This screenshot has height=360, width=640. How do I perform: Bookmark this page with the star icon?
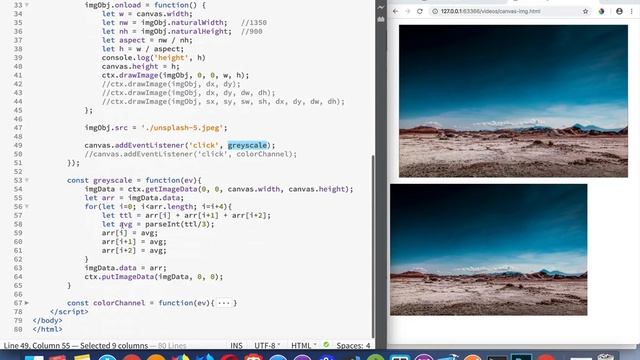coord(585,11)
